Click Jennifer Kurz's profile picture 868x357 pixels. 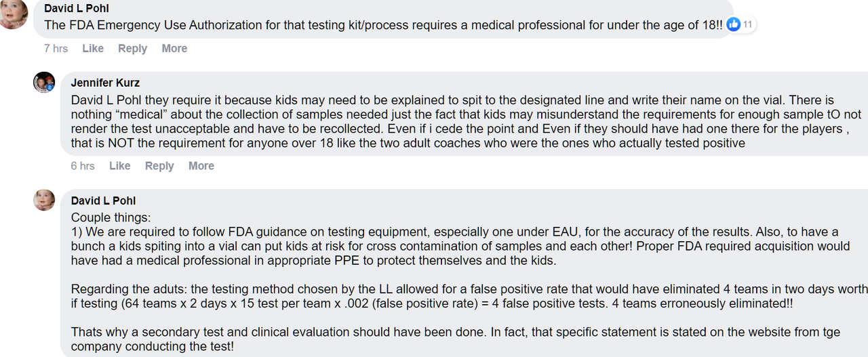[x=44, y=83]
